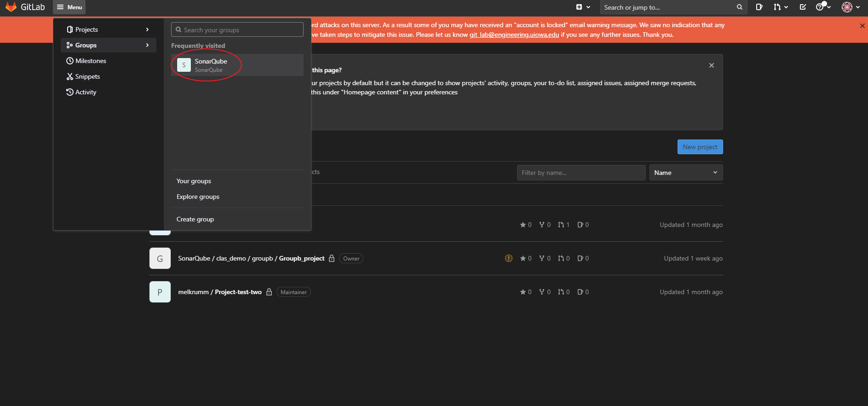868x406 pixels.
Task: Click the Explore groups link
Action: tap(198, 197)
